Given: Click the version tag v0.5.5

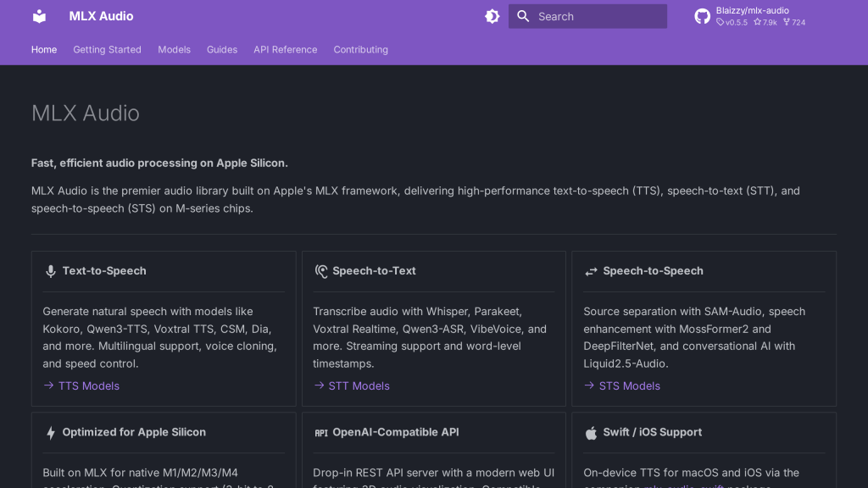Looking at the screenshot, I should (732, 23).
